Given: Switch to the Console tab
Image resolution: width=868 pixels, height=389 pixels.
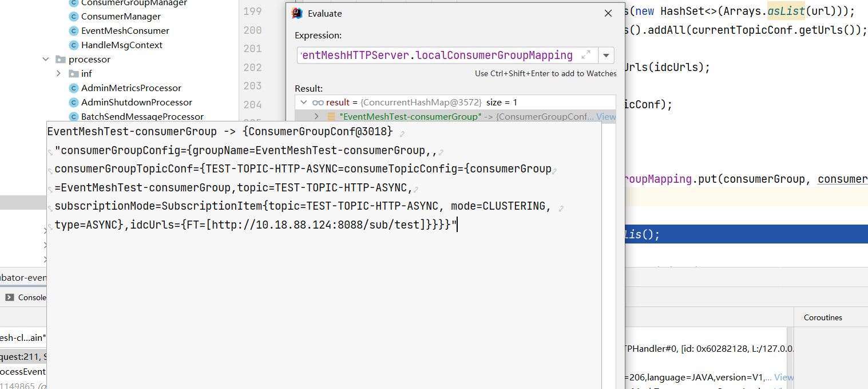Looking at the screenshot, I should tap(26, 297).
